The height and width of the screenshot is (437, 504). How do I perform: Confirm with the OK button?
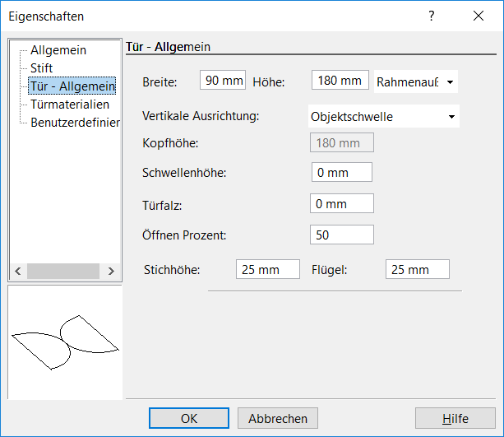[189, 418]
